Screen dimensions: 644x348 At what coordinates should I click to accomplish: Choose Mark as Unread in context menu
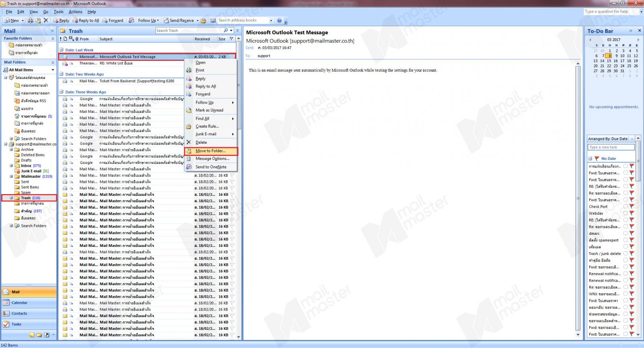(211, 110)
